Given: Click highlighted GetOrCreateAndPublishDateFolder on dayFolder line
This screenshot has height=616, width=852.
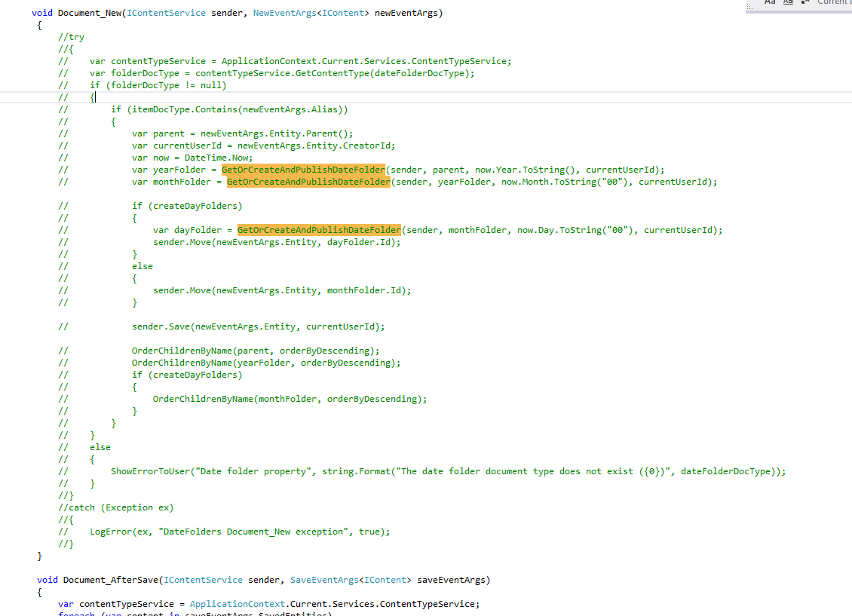Looking at the screenshot, I should 319,230.
